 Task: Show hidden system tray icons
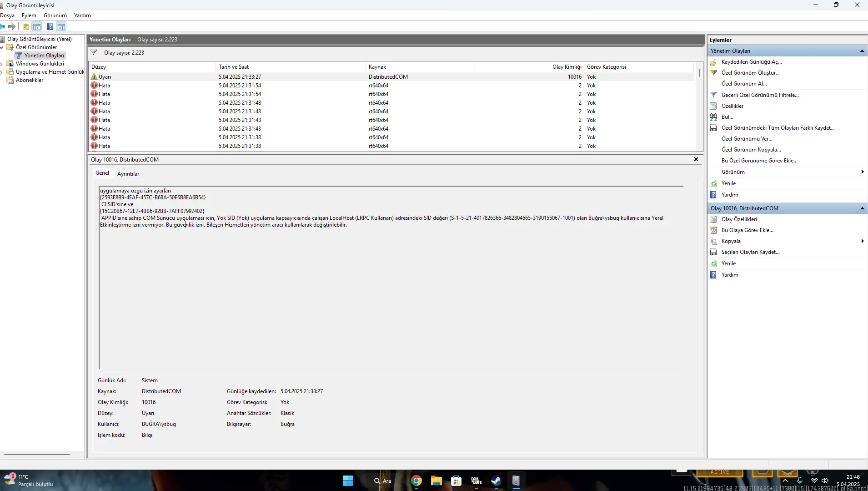[785, 481]
